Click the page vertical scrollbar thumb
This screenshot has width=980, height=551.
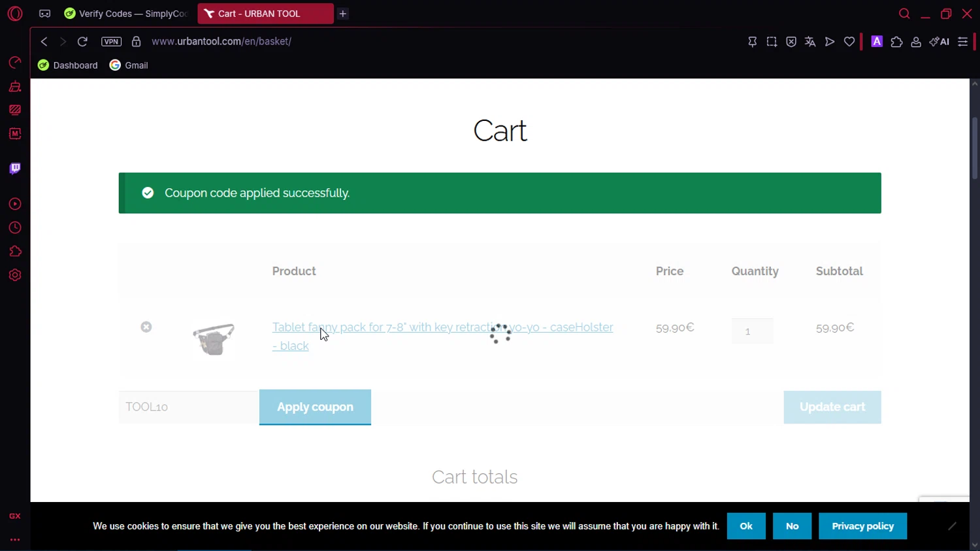pos(975,148)
